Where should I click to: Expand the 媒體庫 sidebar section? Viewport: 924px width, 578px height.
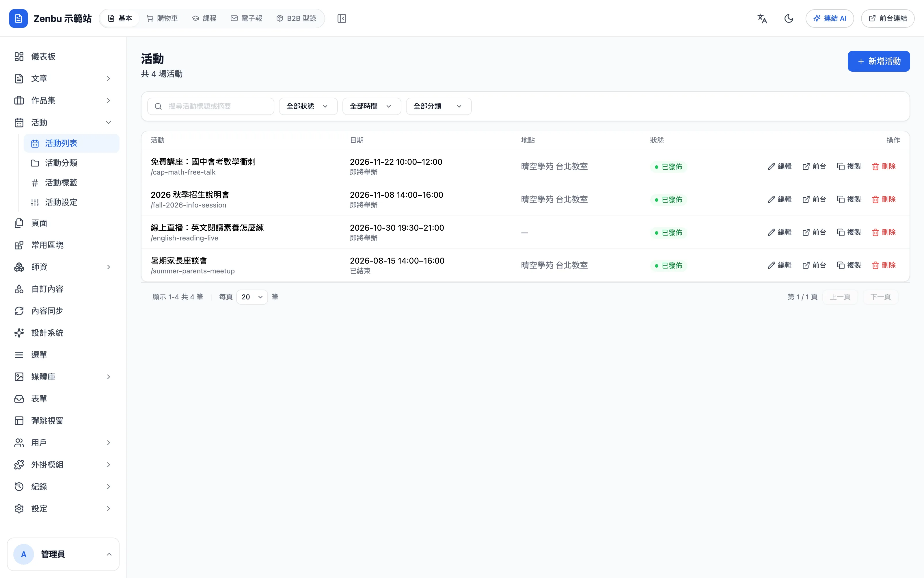click(x=64, y=377)
